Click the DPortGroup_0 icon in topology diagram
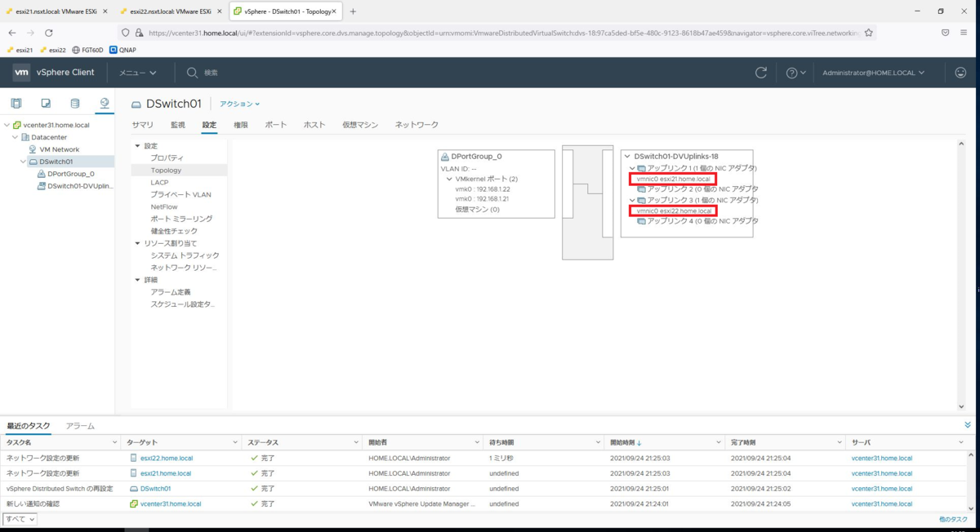Screen dimensions: 980x532 click(x=445, y=156)
